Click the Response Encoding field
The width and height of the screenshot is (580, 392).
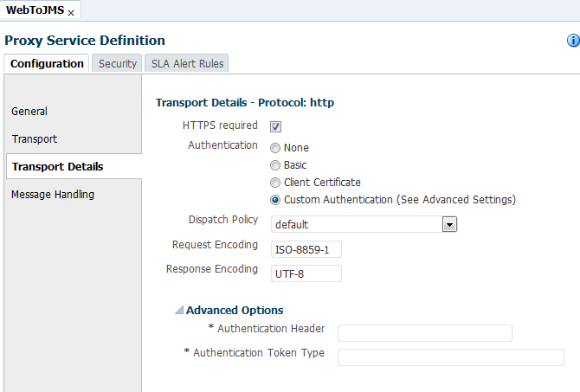tap(306, 273)
